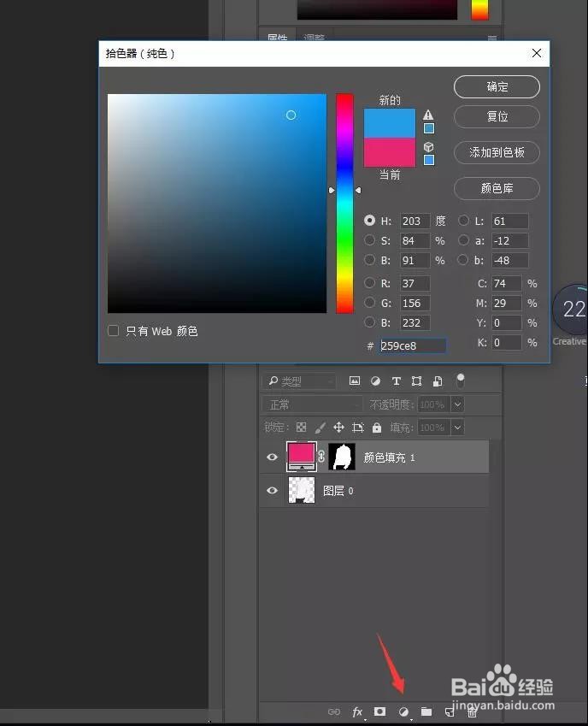Open the panel menu icon beside properties tab
The width and height of the screenshot is (588, 726).
pos(492,38)
